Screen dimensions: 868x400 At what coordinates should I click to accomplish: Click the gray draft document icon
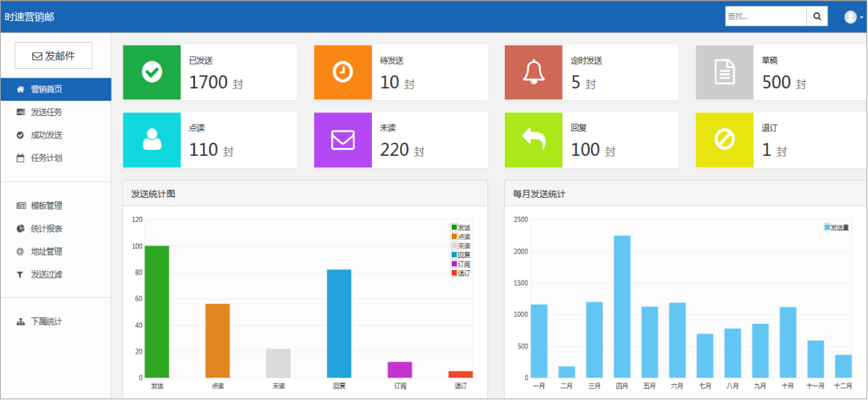724,72
